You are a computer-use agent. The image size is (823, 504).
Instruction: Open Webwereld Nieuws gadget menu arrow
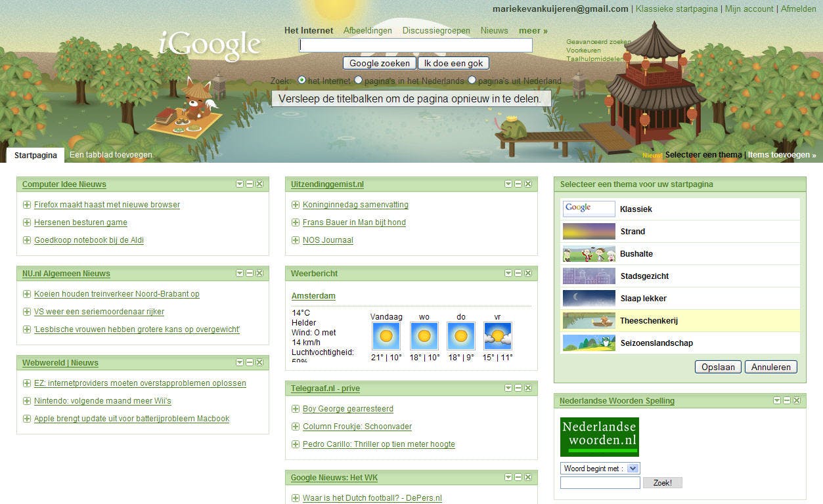click(240, 362)
